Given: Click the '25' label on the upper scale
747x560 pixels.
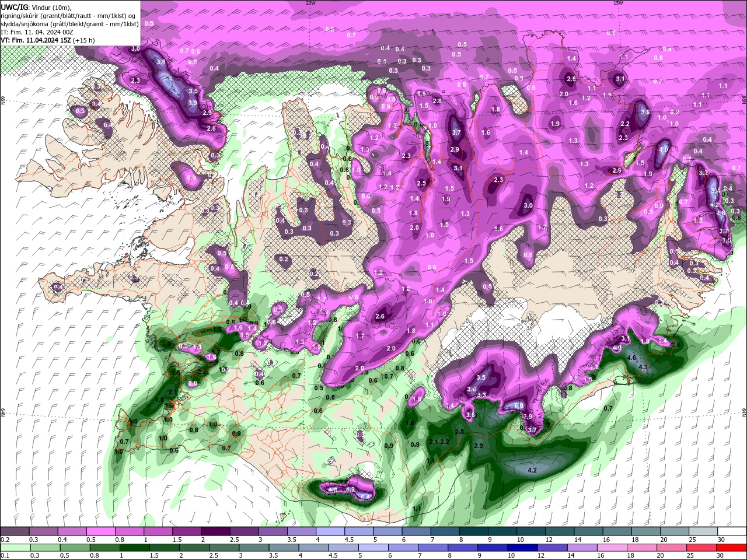Looking at the screenshot, I should [692, 540].
